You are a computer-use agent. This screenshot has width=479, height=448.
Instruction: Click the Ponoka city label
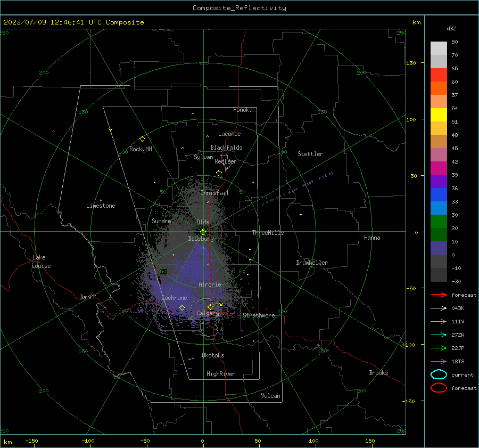243,110
